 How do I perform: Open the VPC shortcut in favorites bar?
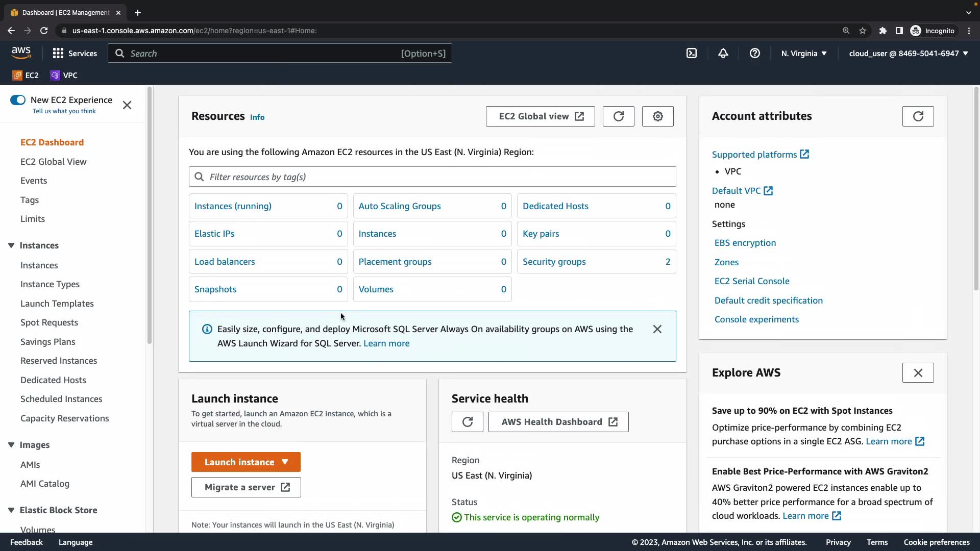click(x=64, y=76)
